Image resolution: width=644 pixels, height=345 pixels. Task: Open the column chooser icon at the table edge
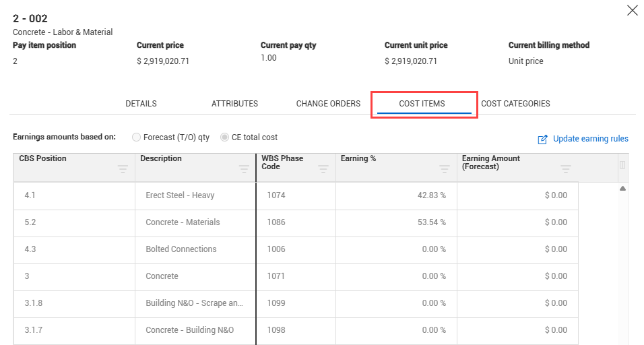click(622, 164)
